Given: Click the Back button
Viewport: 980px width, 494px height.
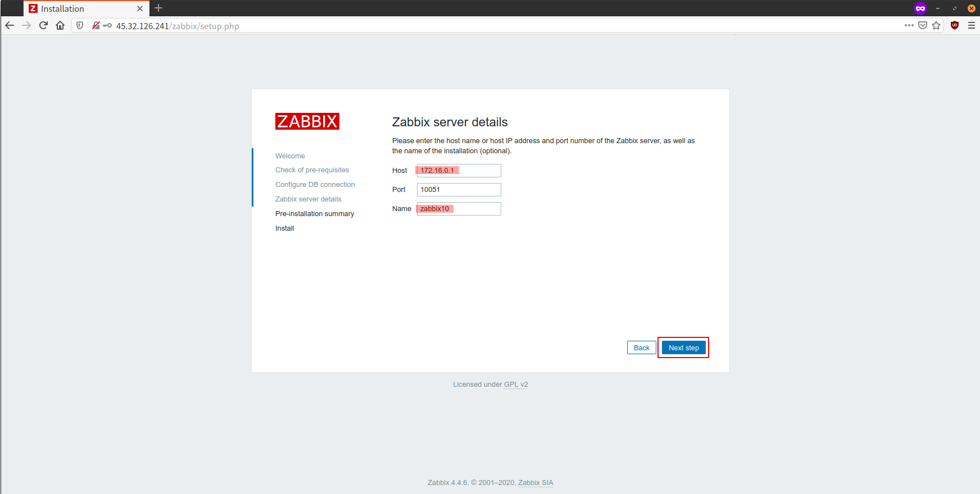Looking at the screenshot, I should [641, 347].
